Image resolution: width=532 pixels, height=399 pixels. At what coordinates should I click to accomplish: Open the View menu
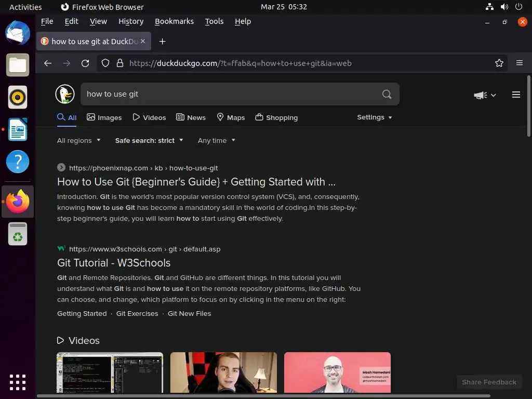(98, 21)
